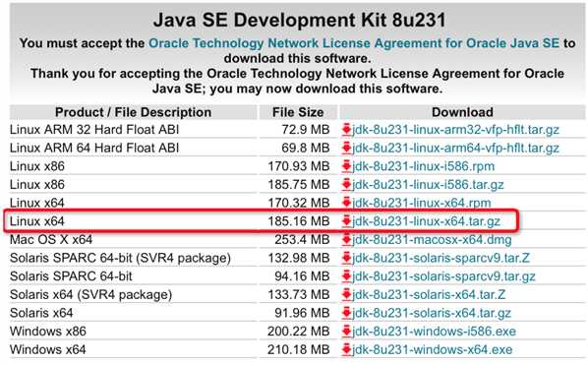588x365 pixels.
Task: Select Solaris SPARC 64-bit (SVR4 package) description
Action: coord(120,258)
